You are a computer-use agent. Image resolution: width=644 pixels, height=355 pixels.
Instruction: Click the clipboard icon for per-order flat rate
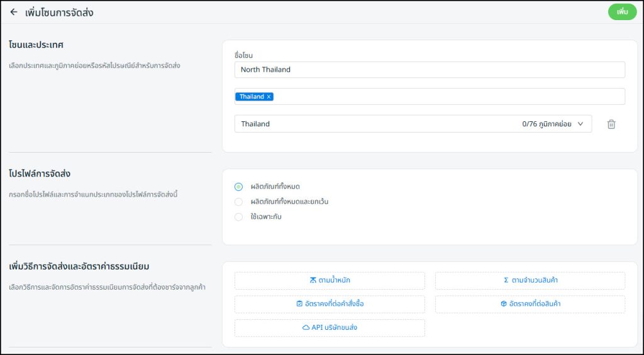299,304
